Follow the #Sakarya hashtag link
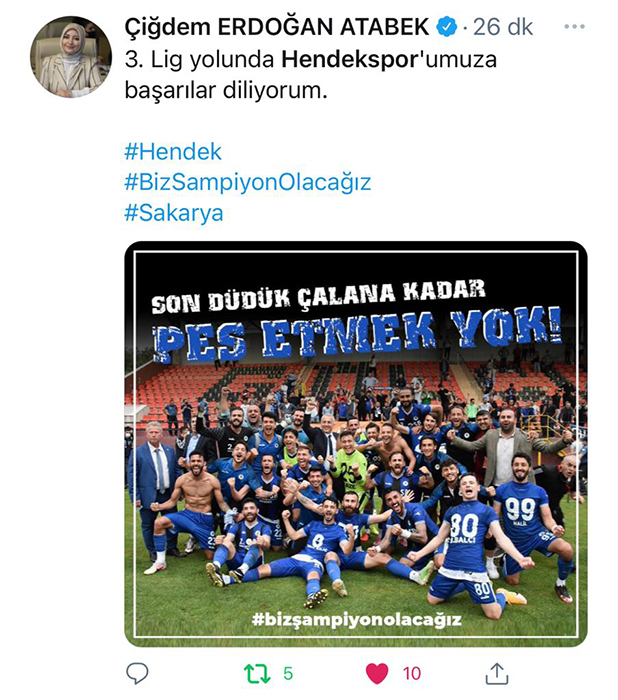 (x=174, y=213)
